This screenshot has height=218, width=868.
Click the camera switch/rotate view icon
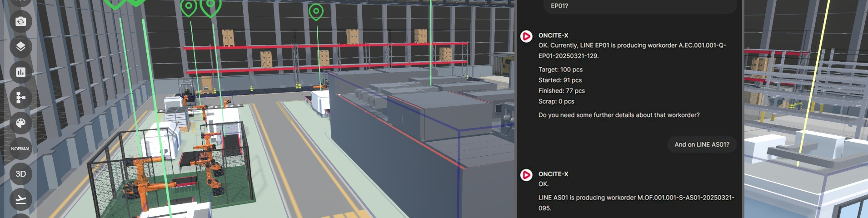(x=21, y=21)
